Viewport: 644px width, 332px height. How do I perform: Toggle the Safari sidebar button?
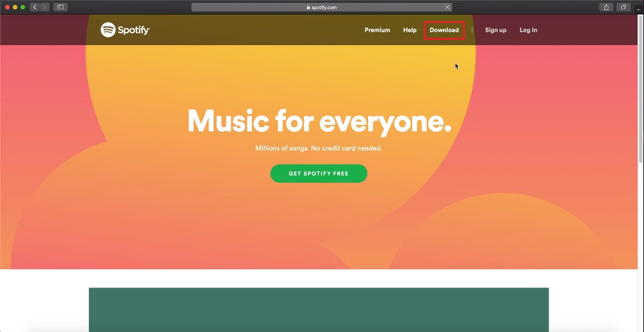click(x=60, y=7)
